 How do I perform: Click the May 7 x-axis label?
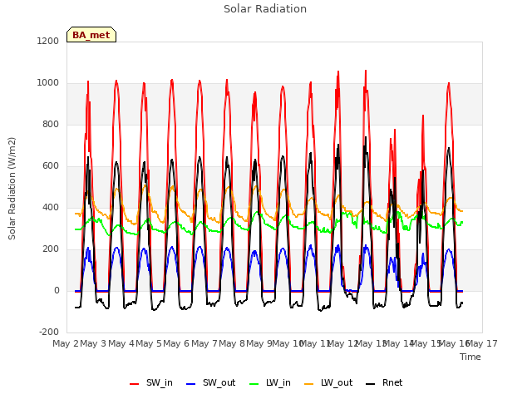click(204, 343)
